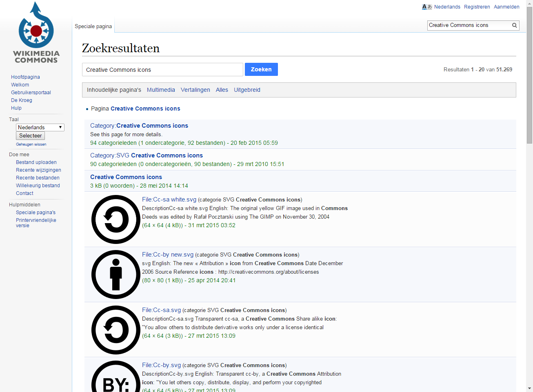
Task: Open Recente bestanden
Action: [x=38, y=178]
